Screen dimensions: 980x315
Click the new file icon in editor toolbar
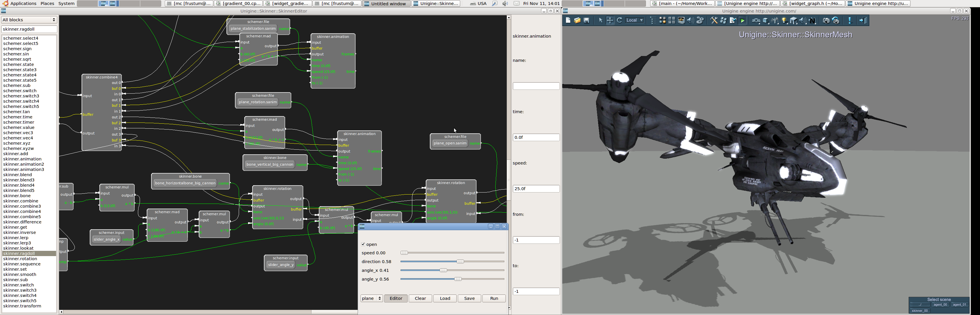pyautogui.click(x=568, y=20)
